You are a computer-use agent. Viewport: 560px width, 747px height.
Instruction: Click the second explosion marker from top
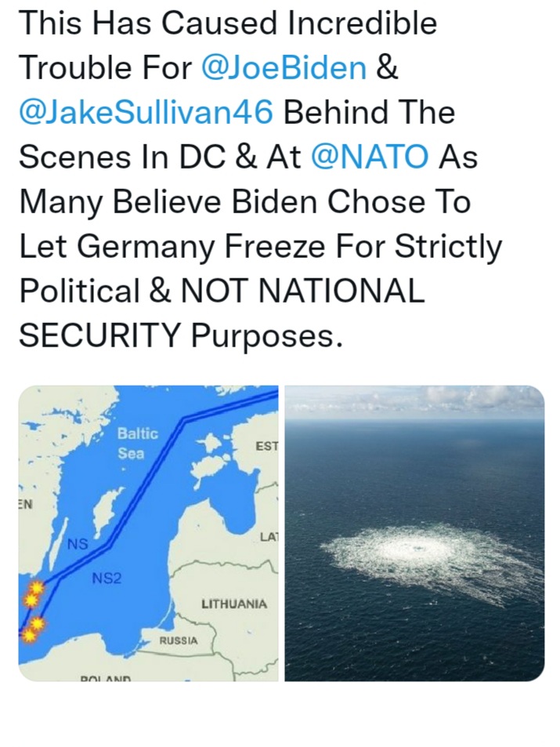pyautogui.click(x=30, y=600)
